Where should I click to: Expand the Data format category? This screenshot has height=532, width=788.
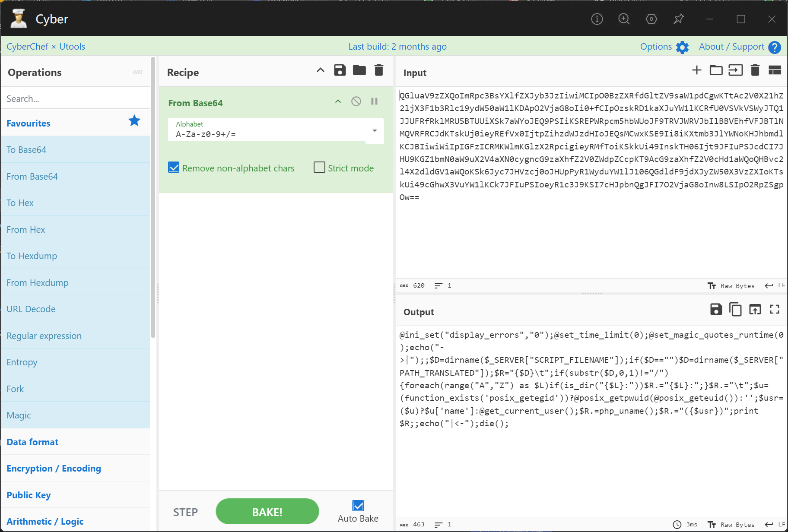coord(76,442)
